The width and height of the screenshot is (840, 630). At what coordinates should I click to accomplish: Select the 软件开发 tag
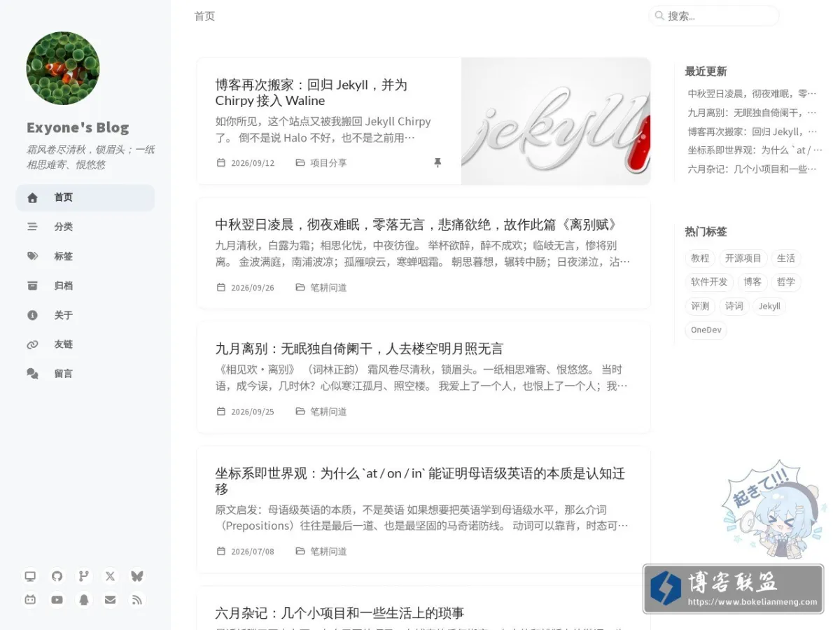709,282
